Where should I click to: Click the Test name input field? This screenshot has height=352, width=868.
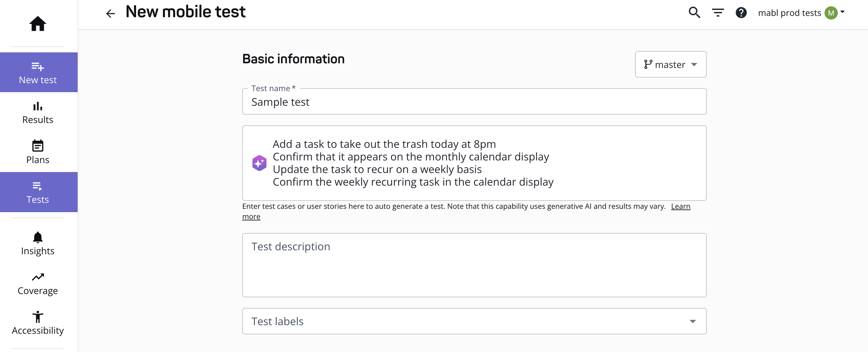474,102
